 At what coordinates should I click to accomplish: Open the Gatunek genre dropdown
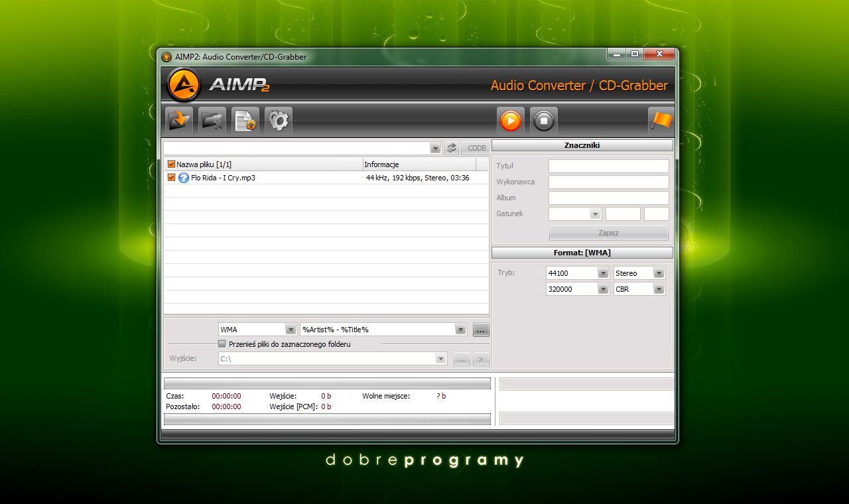coord(595,214)
